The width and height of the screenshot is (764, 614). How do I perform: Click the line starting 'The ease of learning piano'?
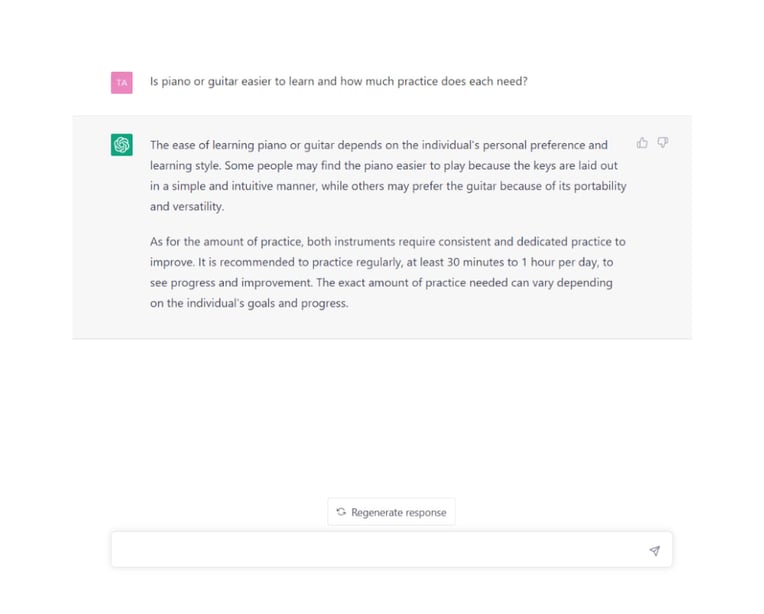click(x=379, y=145)
